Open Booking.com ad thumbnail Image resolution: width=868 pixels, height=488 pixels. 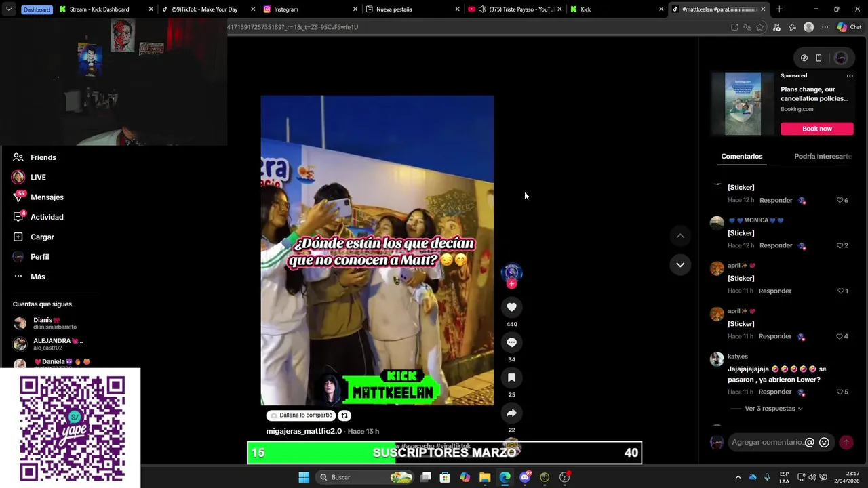click(x=743, y=104)
